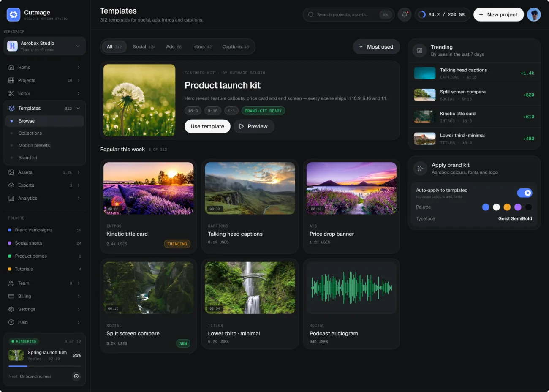
Task: Click the Home sidebar icon
Action: [x=11, y=67]
